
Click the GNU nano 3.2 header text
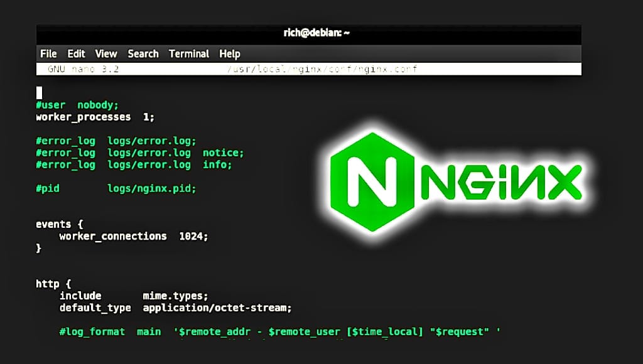click(x=84, y=69)
